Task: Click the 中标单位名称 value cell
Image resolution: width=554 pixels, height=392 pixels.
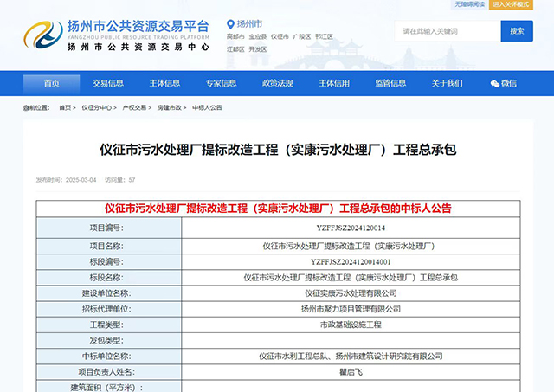Action: tap(351, 357)
